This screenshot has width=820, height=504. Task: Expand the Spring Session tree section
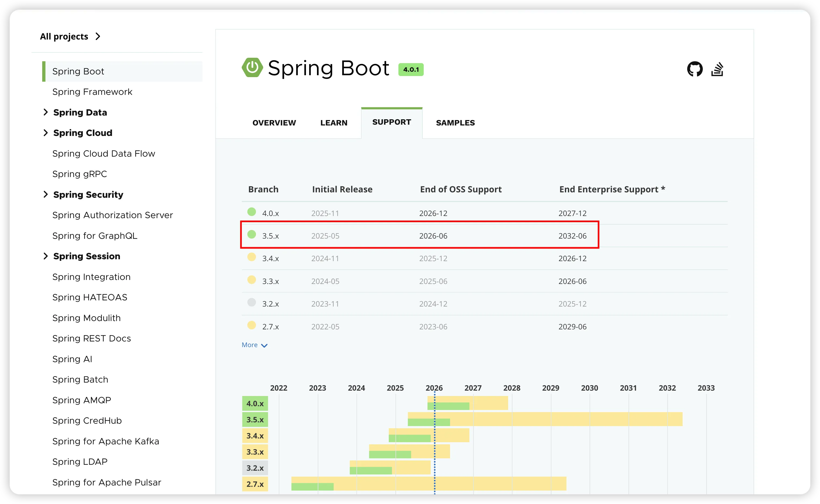click(46, 256)
